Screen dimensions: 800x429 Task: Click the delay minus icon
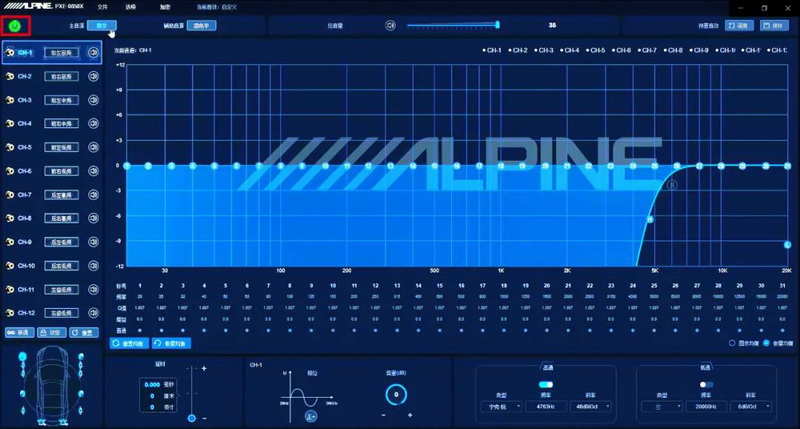pos(204,418)
